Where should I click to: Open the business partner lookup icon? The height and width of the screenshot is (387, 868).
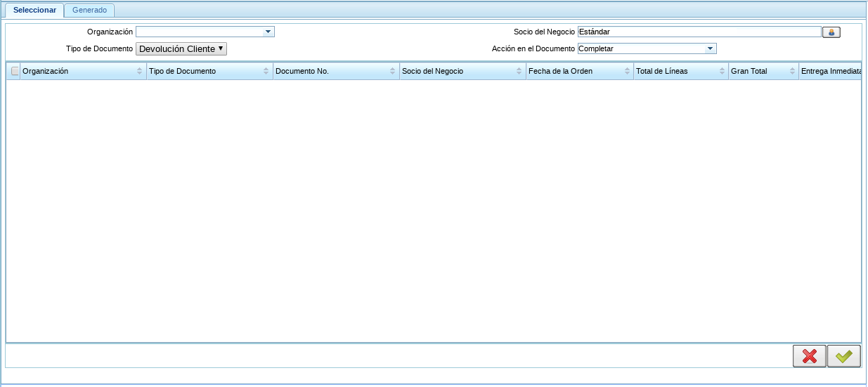[x=831, y=32]
